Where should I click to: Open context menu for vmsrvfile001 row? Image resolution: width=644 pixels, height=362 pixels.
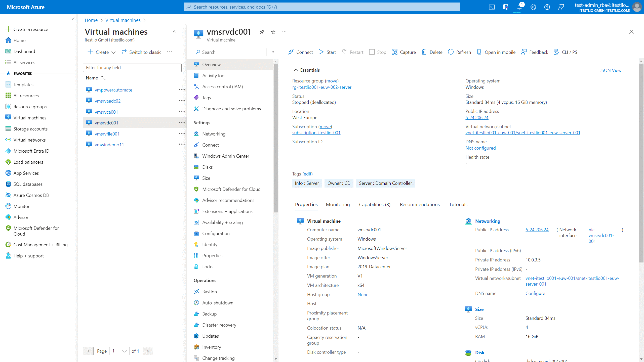182,133
